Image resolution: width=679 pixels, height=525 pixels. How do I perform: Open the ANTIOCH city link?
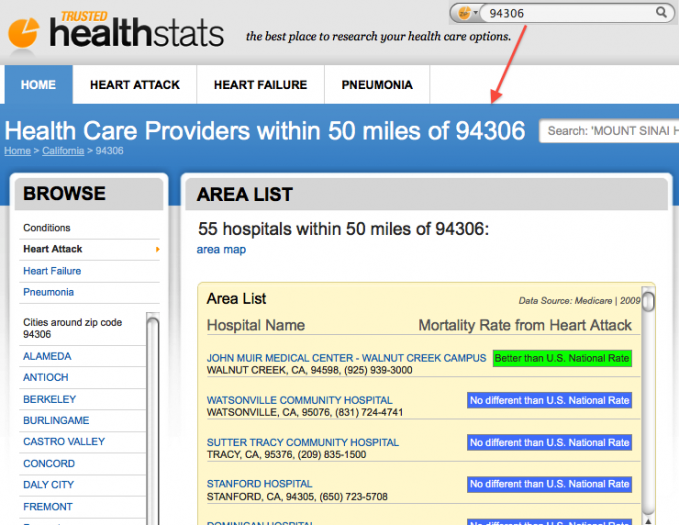[45, 377]
